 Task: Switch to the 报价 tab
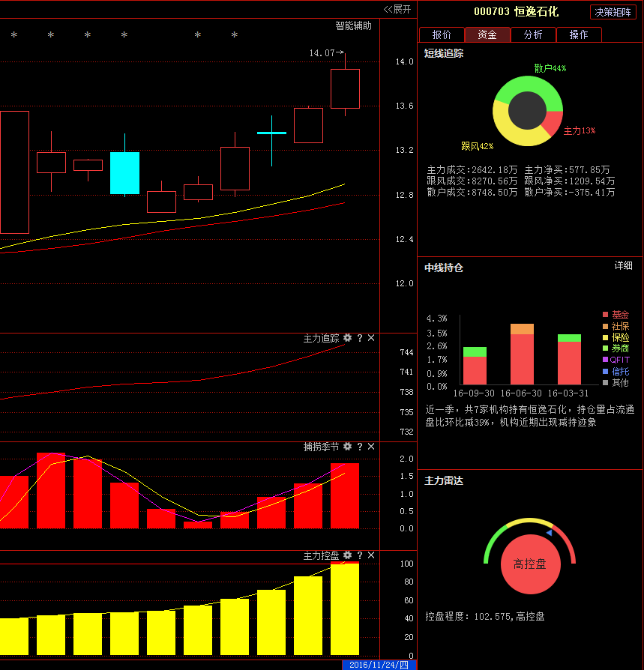[442, 34]
